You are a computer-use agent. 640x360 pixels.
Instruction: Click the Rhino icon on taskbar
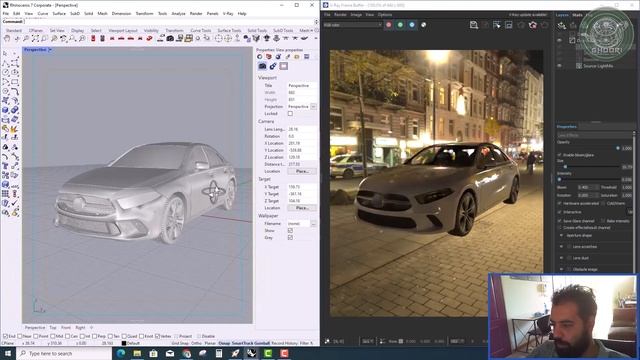tap(252, 353)
